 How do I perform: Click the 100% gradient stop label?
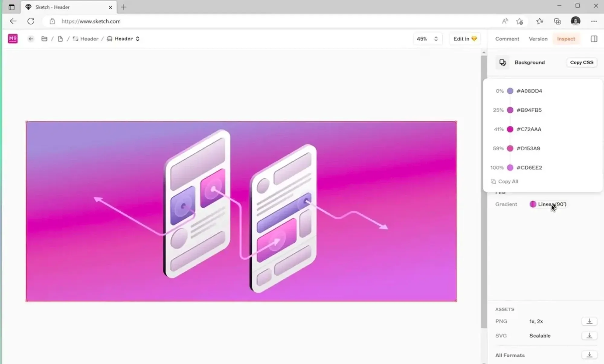497,168
